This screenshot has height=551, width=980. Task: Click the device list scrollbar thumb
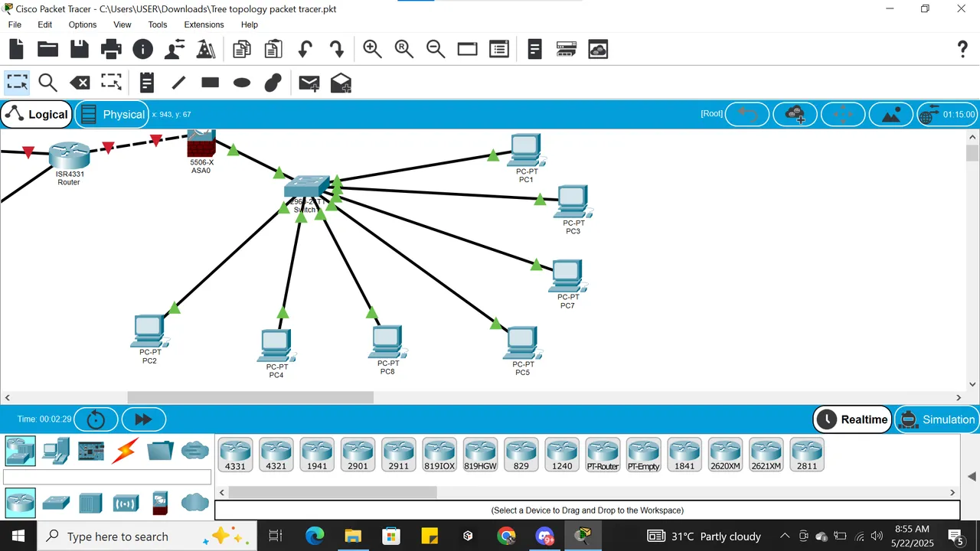point(332,492)
